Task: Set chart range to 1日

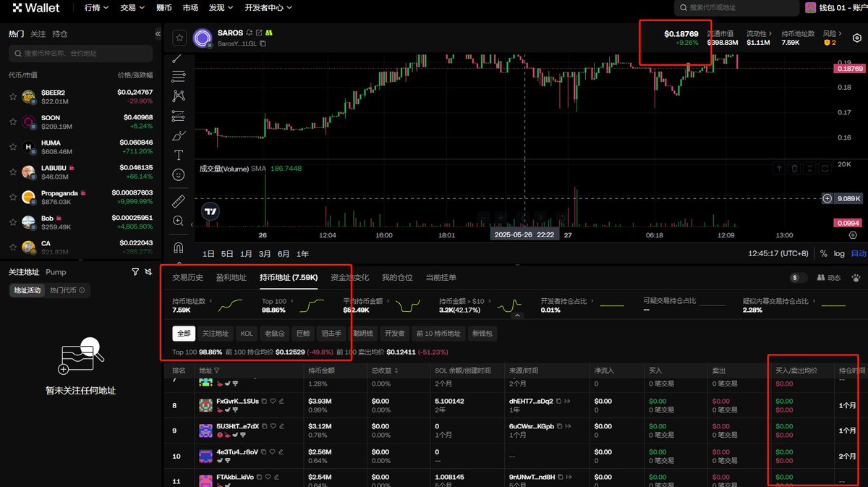Action: (x=208, y=254)
